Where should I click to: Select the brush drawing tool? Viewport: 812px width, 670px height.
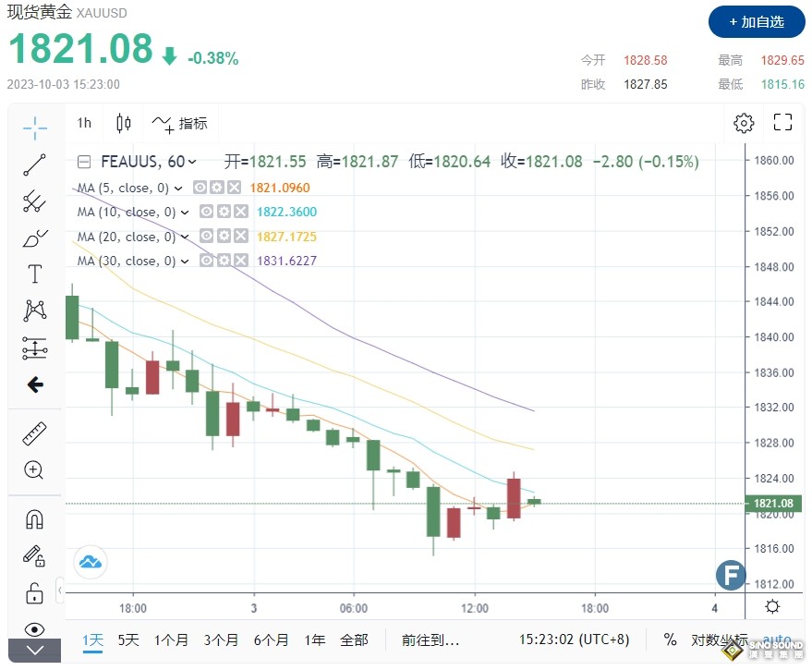(35, 238)
